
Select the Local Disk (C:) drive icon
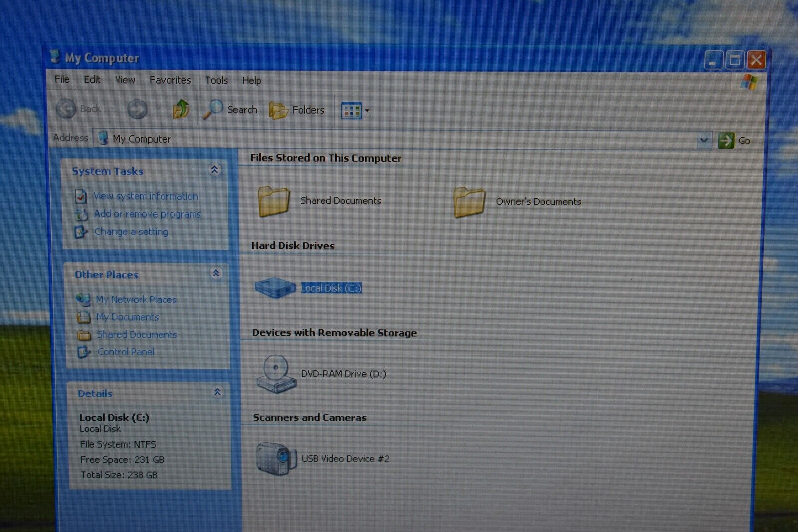(275, 287)
